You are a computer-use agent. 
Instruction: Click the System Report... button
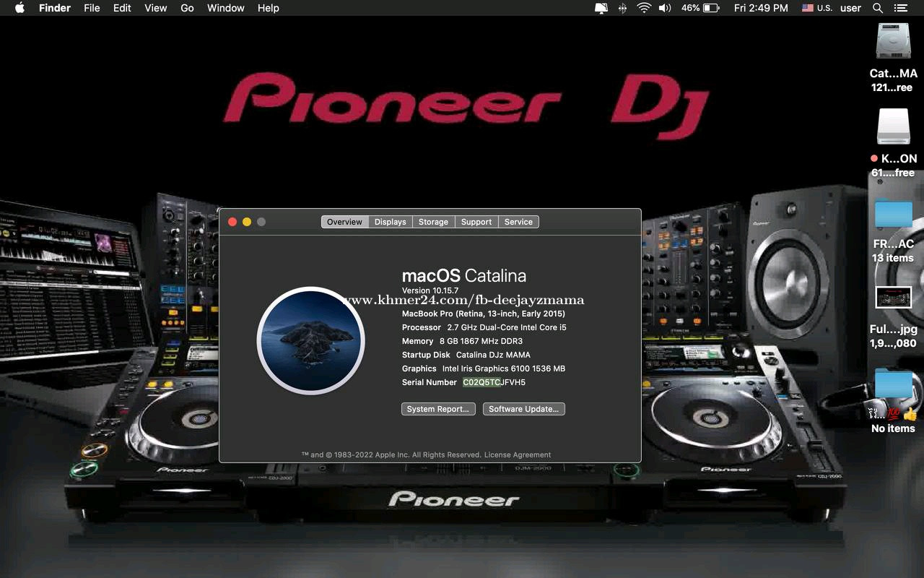coord(438,409)
